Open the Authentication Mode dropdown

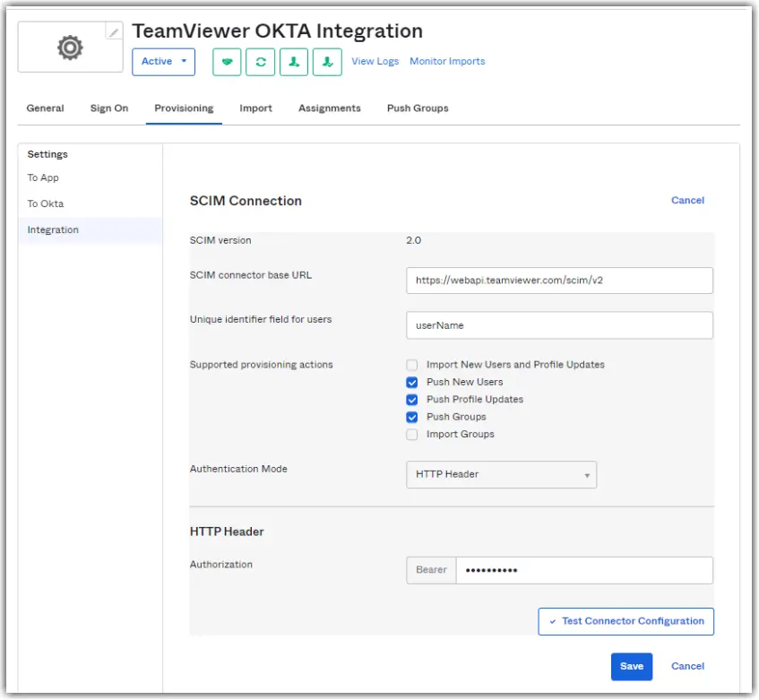[501, 474]
